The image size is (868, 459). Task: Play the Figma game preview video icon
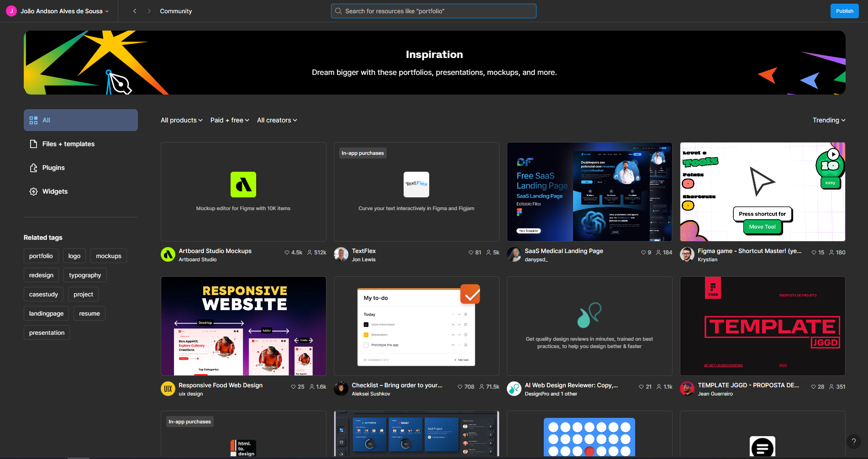tap(833, 154)
